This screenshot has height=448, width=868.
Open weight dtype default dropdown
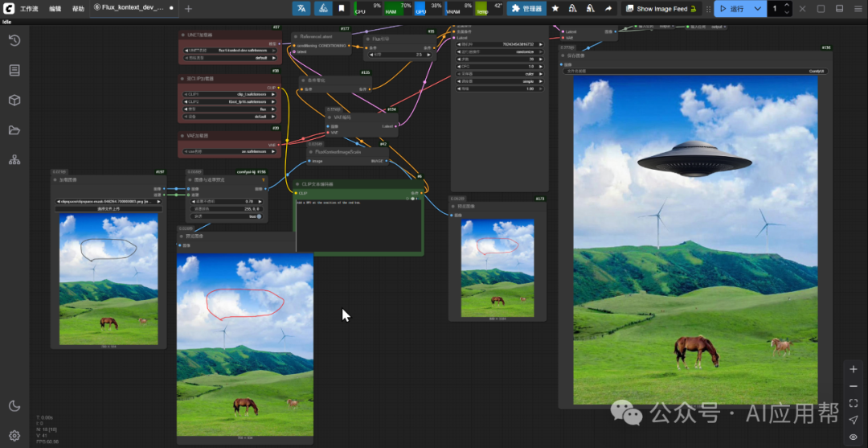230,57
